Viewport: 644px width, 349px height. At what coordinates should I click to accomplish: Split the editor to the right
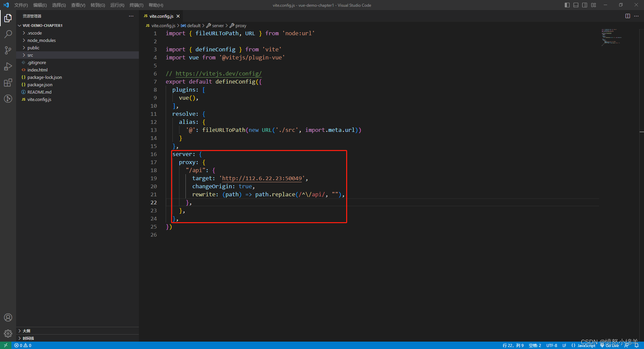point(628,16)
